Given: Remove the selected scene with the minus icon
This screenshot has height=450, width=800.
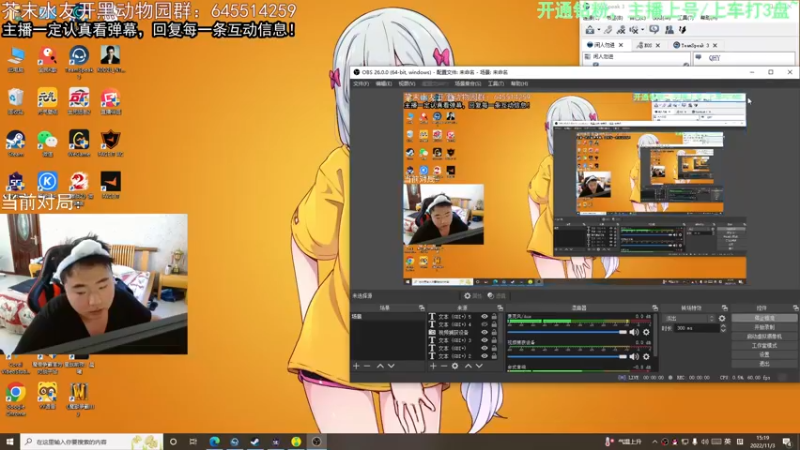Looking at the screenshot, I should [367, 366].
